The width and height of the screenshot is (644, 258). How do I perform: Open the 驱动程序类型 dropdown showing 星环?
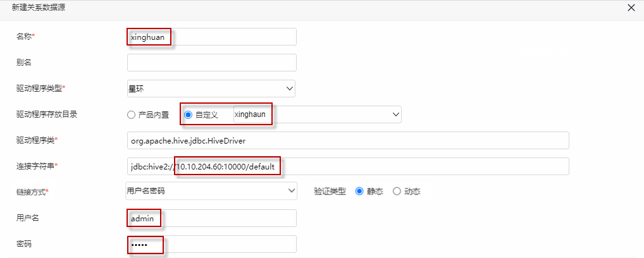[211, 89]
